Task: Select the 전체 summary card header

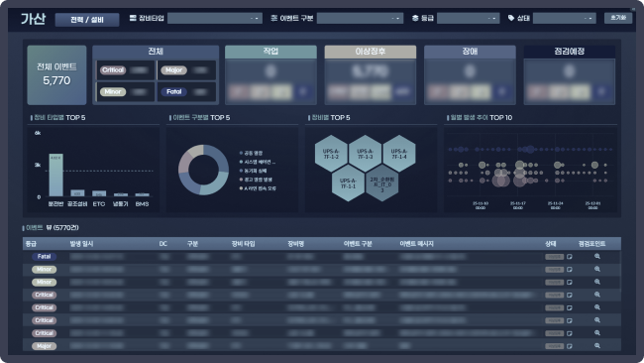Action: (x=156, y=52)
